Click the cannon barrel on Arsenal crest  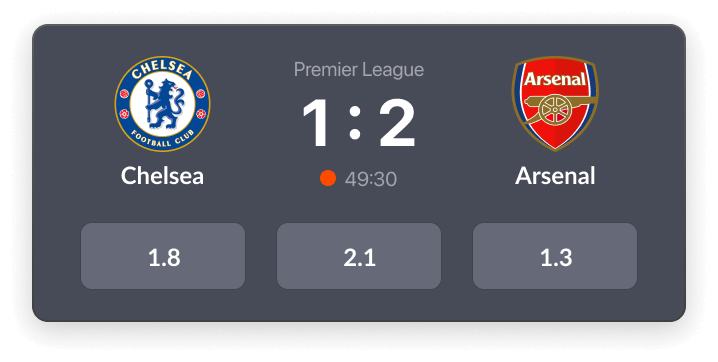pos(560,101)
